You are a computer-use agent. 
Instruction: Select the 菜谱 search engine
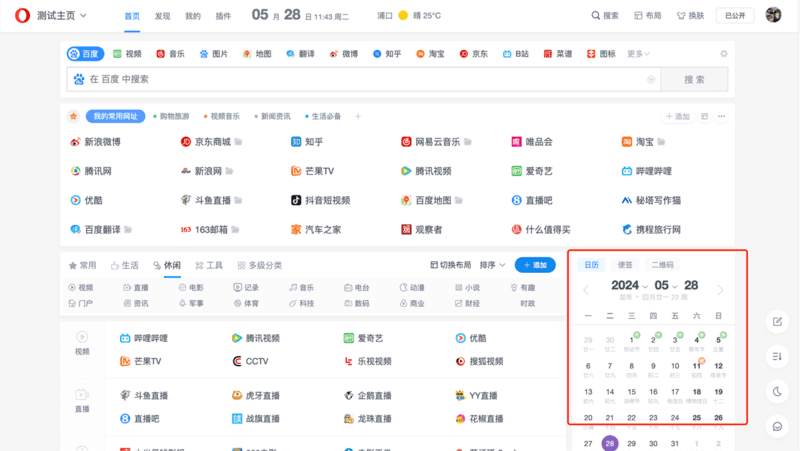point(558,54)
